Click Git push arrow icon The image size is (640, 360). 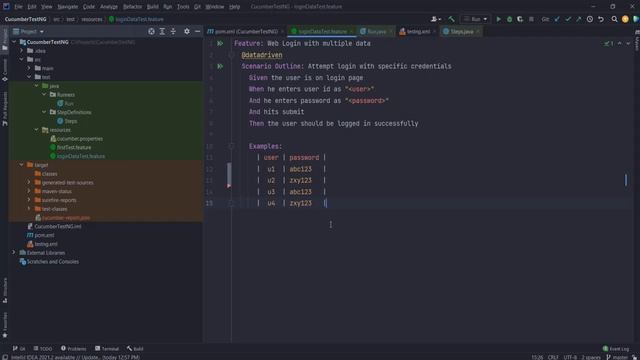tap(579, 19)
